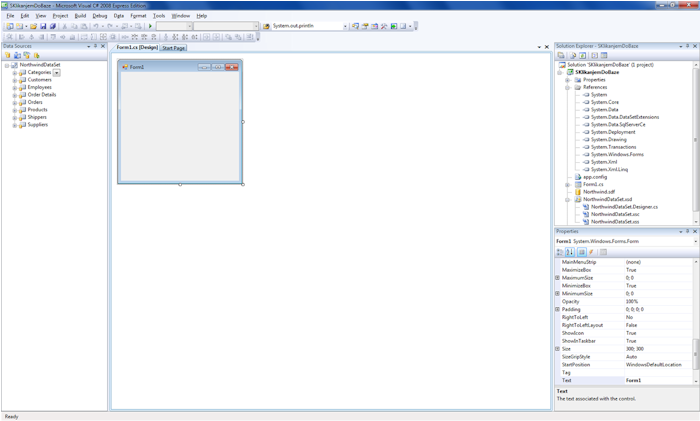Click the Text property value field
The image size is (700, 421).
tap(658, 380)
